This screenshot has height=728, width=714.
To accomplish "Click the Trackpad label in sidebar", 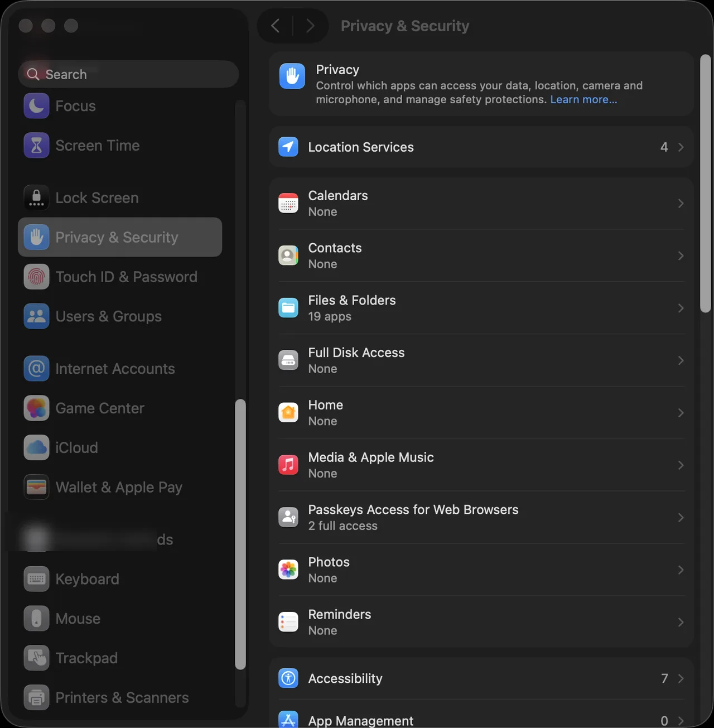I will 86,658.
